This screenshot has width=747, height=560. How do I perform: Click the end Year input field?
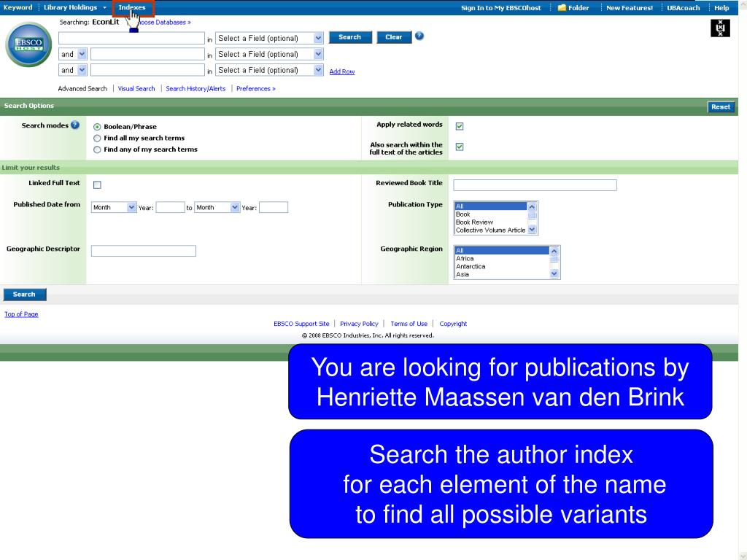(274, 207)
